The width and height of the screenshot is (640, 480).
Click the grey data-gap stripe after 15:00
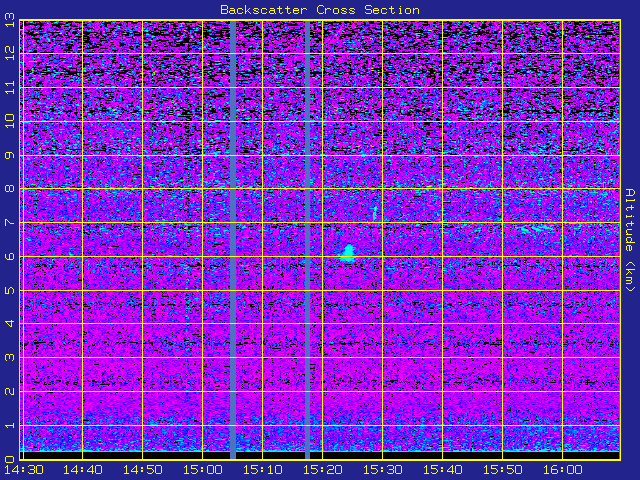[x=233, y=240]
